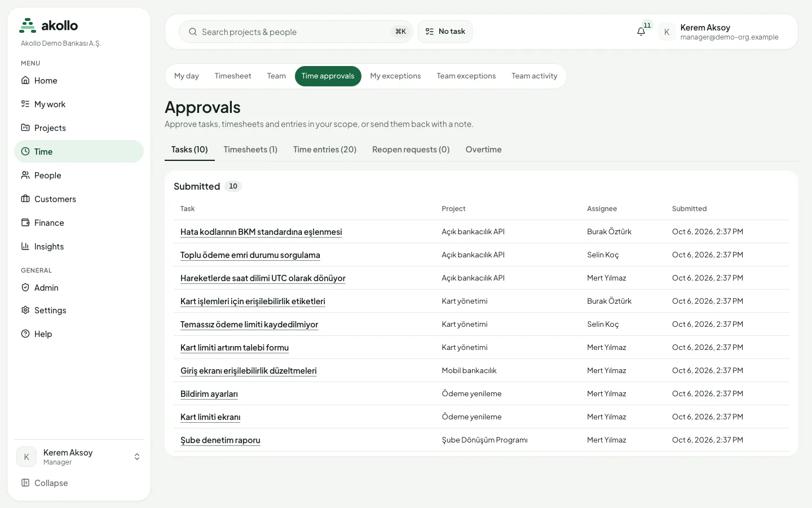Navigate to Customers

(x=79, y=199)
